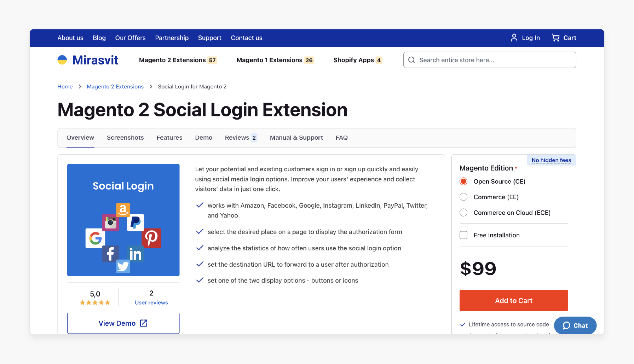
Task: Click 'Lifetime access to source code' text
Action: click(509, 324)
